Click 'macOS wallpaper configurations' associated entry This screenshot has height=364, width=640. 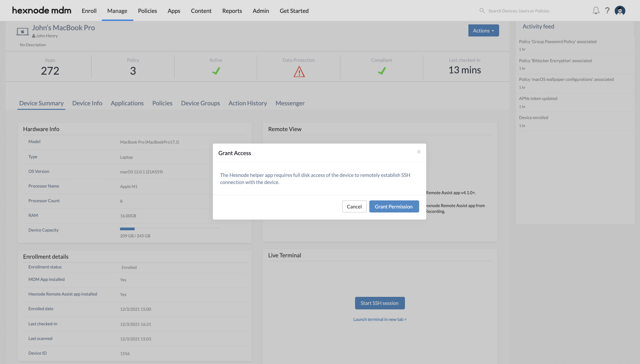click(566, 79)
